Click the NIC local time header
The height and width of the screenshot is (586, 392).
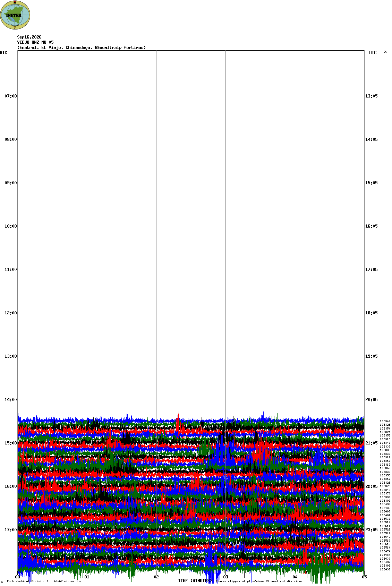[3, 53]
